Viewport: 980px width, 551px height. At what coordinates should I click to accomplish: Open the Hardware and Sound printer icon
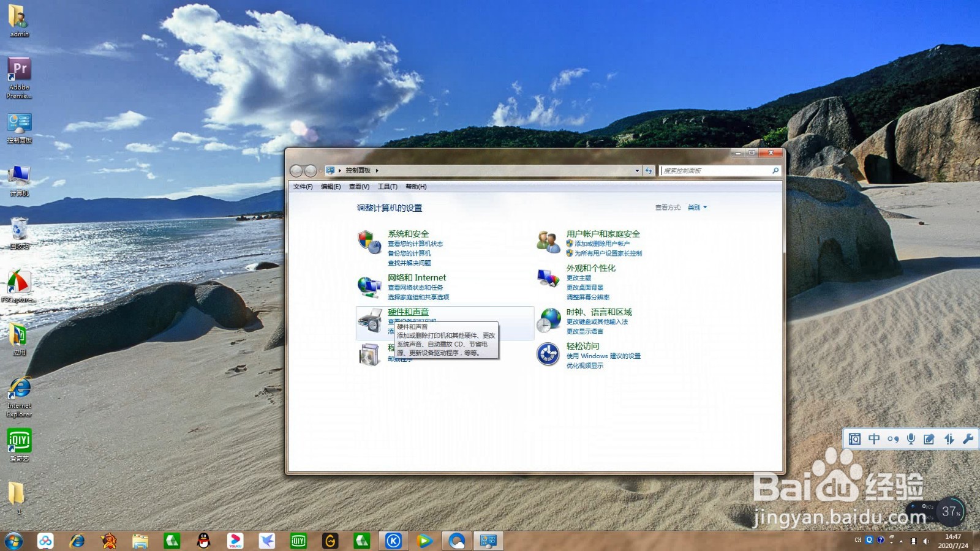(370, 321)
